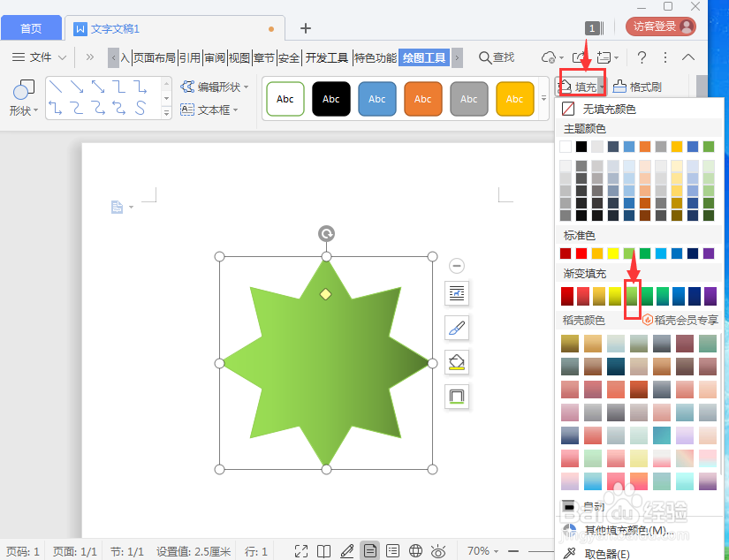Open the Find search icon

coord(484,57)
